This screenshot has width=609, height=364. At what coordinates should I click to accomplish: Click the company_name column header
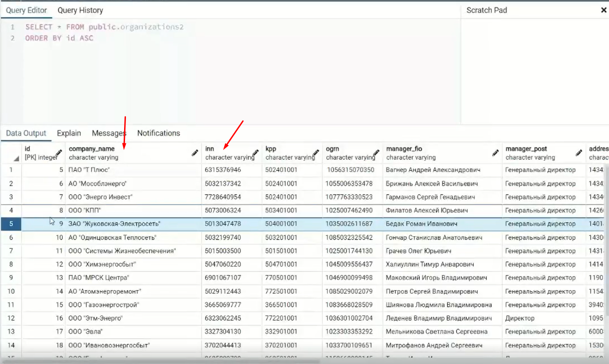133,153
